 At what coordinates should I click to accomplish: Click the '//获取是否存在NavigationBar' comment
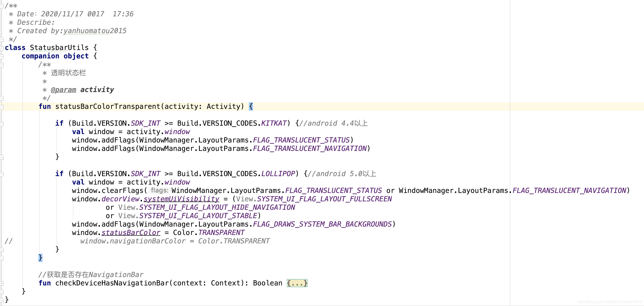91,275
